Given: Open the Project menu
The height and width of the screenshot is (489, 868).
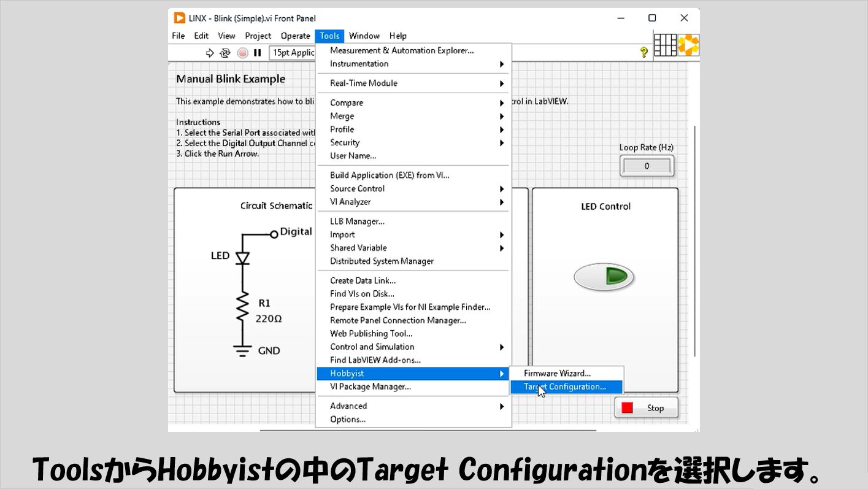Looking at the screenshot, I should pyautogui.click(x=258, y=36).
